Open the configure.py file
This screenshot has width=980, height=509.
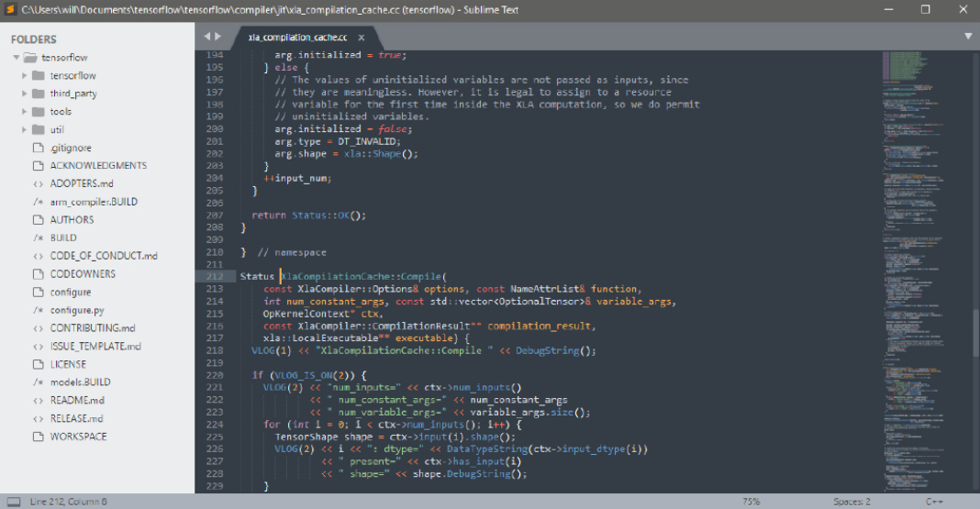pos(77,310)
